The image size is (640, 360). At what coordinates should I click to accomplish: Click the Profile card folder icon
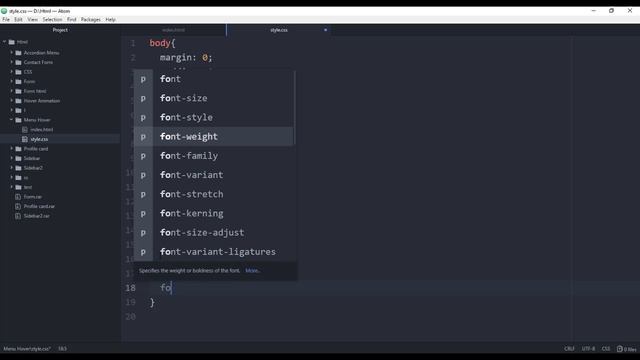(x=18, y=149)
